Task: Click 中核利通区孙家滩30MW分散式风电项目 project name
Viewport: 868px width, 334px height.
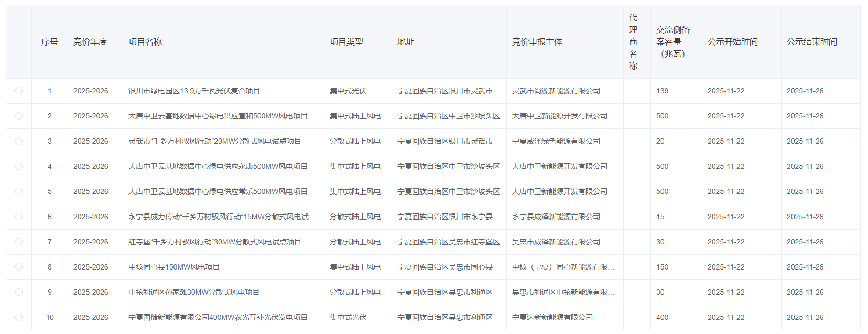Action: (194, 292)
